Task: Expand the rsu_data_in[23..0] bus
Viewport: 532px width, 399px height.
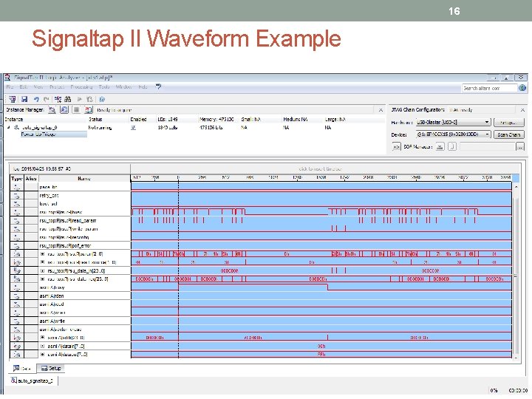Action: (x=42, y=270)
